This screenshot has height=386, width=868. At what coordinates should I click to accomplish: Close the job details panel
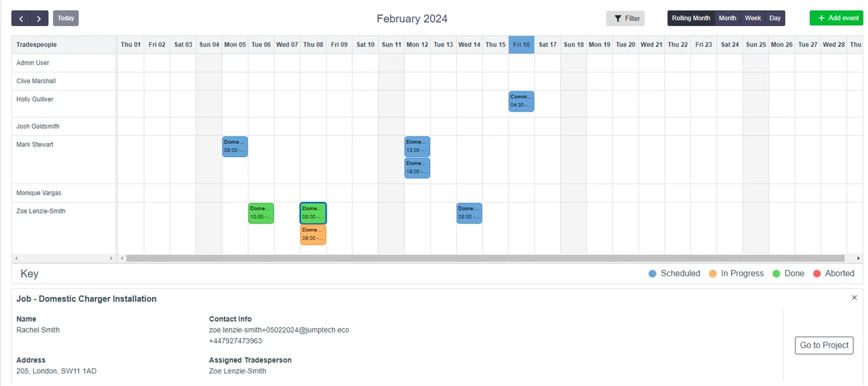(x=854, y=298)
